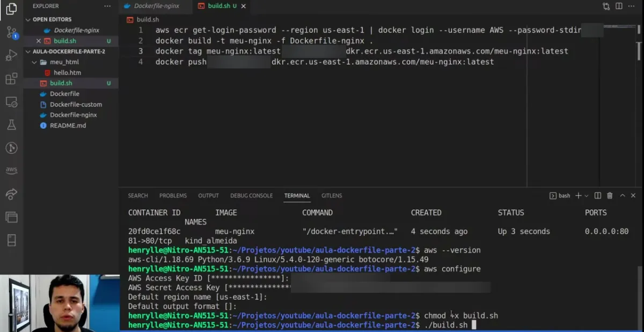
Task: Split the terminal panel
Action: [597, 196]
